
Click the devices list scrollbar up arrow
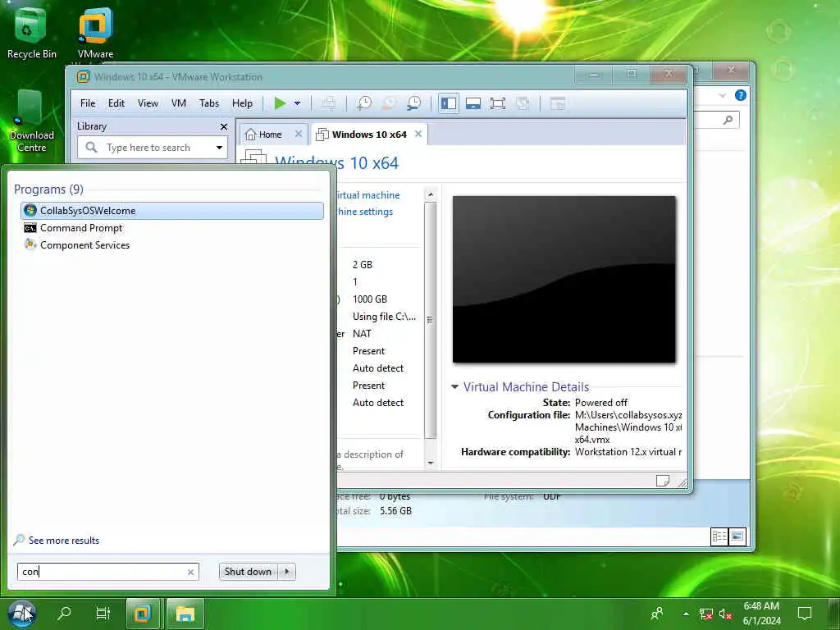coord(430,194)
